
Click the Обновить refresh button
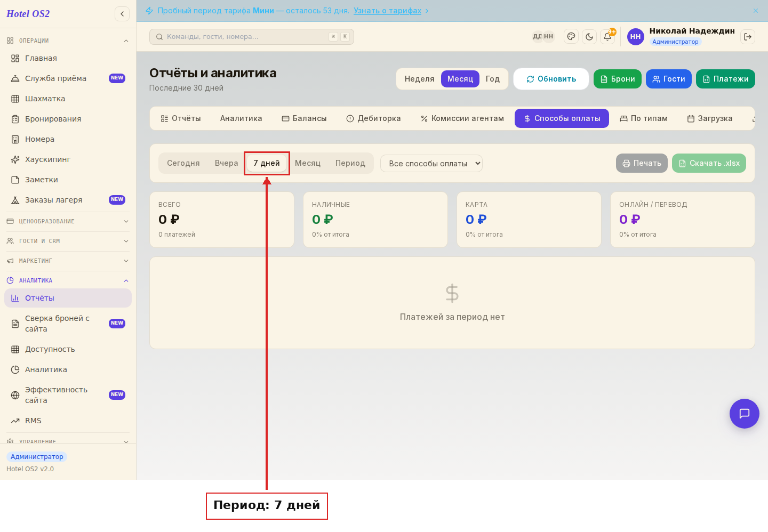tap(551, 79)
